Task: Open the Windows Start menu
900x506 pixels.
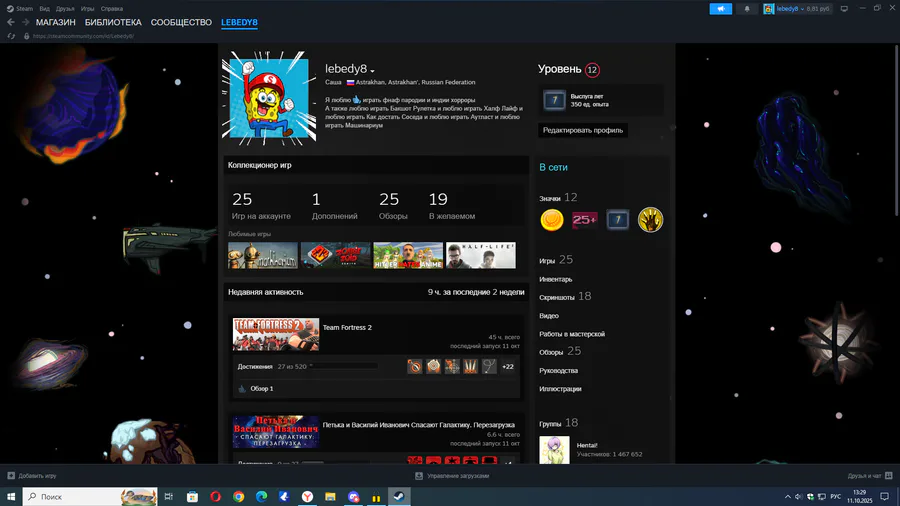Action: pos(11,496)
